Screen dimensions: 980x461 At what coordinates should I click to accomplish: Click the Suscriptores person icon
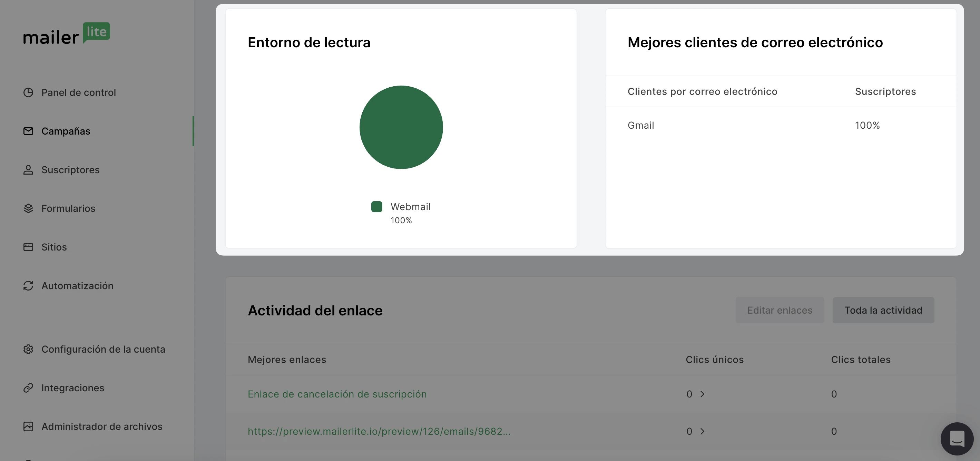click(x=28, y=170)
